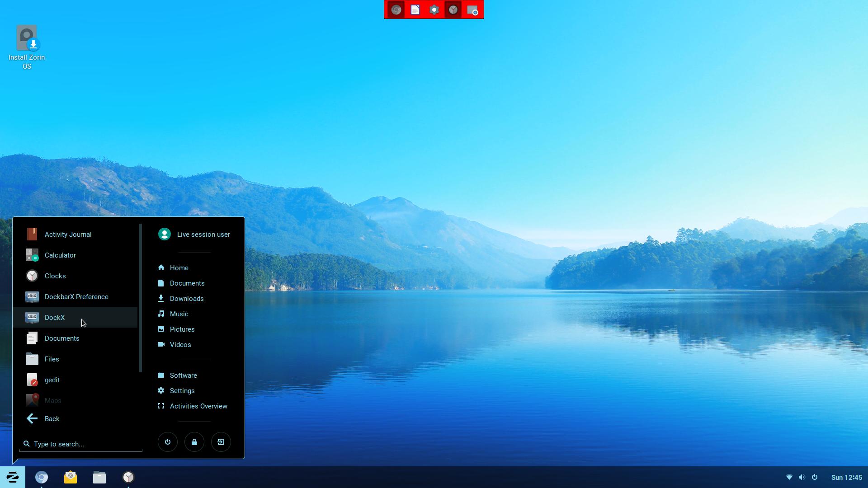This screenshot has height=488, width=868.
Task: Launch DockX from the menu
Action: click(54, 318)
